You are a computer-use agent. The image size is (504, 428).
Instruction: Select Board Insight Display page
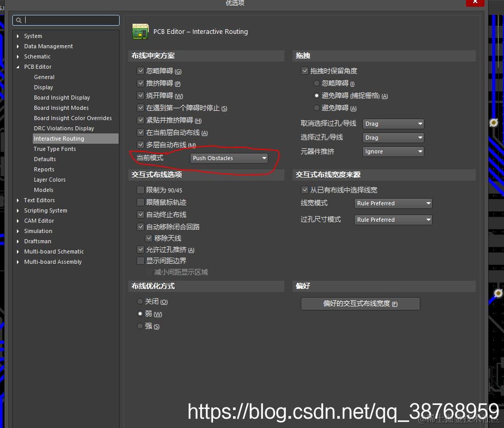(x=62, y=98)
